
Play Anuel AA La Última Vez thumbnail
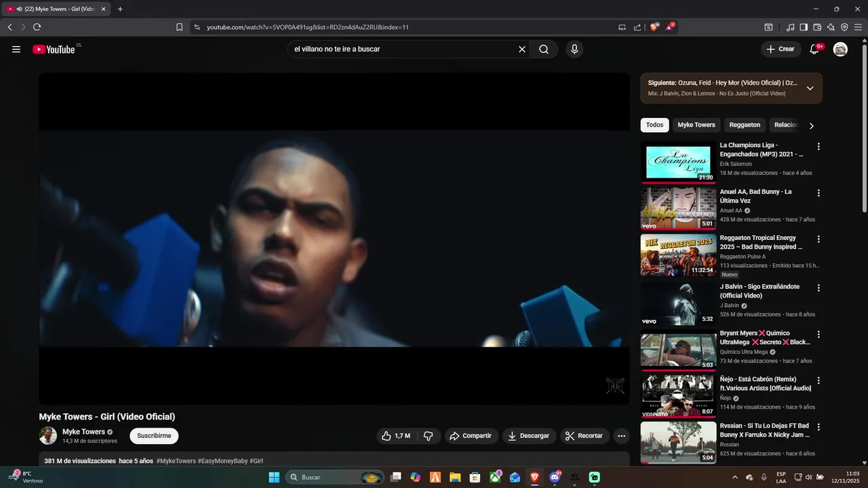coord(678,209)
